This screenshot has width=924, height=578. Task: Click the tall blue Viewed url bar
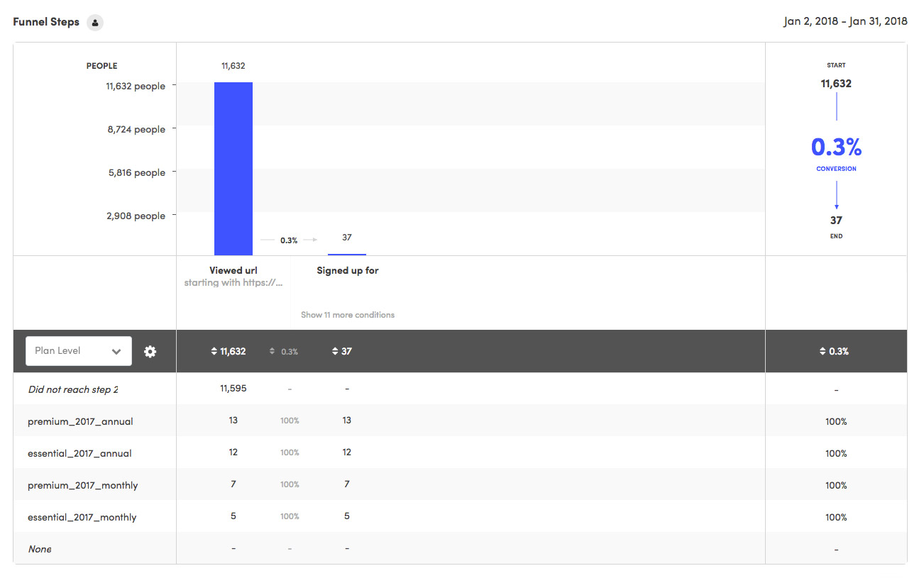coord(233,169)
